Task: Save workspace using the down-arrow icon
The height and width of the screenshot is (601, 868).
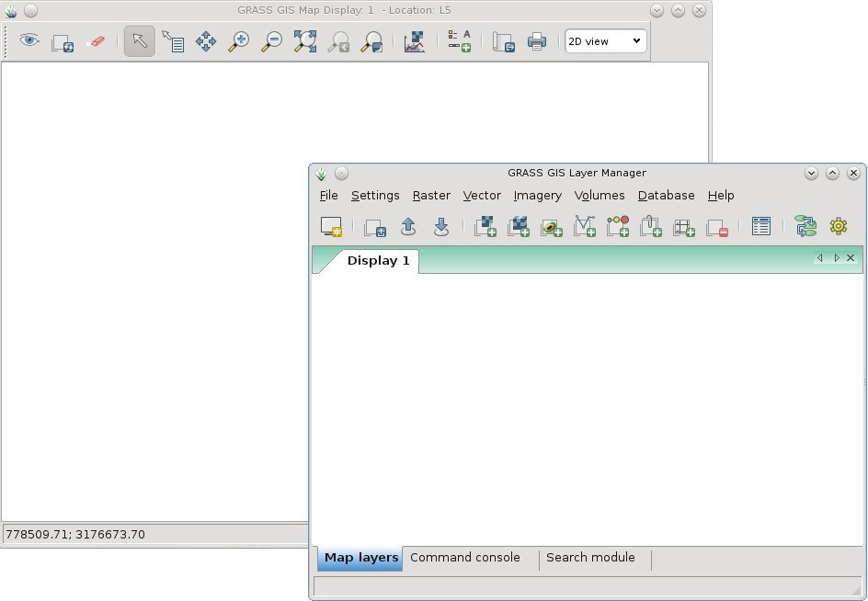Action: (x=441, y=226)
